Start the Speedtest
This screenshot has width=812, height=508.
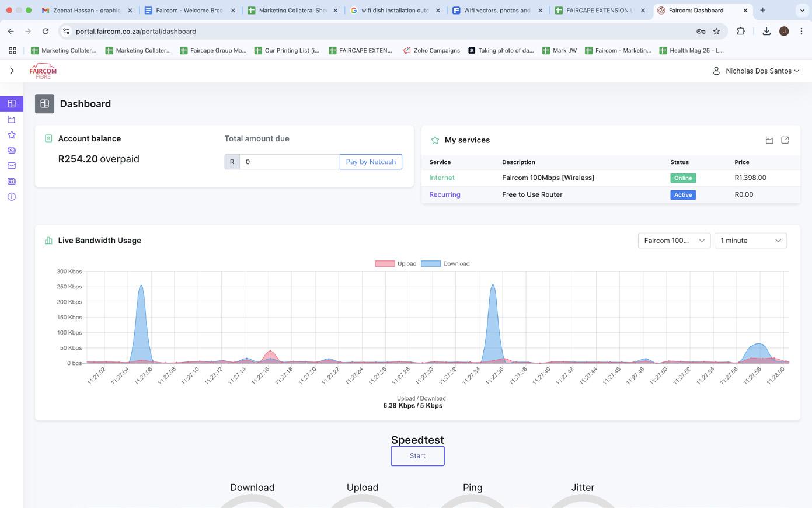tap(417, 456)
